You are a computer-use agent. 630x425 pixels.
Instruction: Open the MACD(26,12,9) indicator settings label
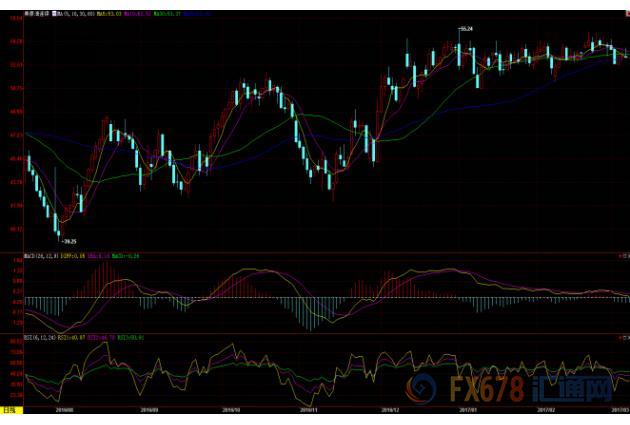(x=41, y=257)
